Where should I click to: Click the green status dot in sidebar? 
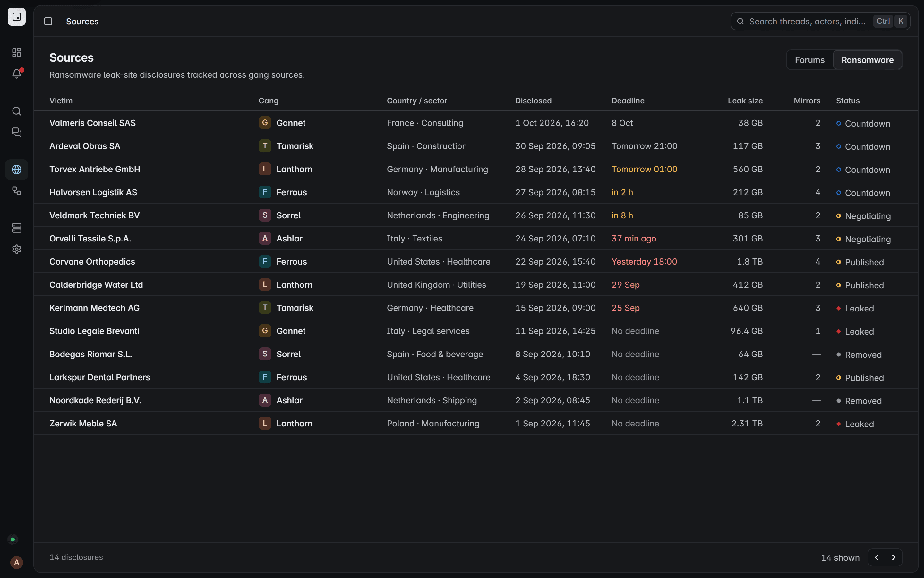click(13, 539)
